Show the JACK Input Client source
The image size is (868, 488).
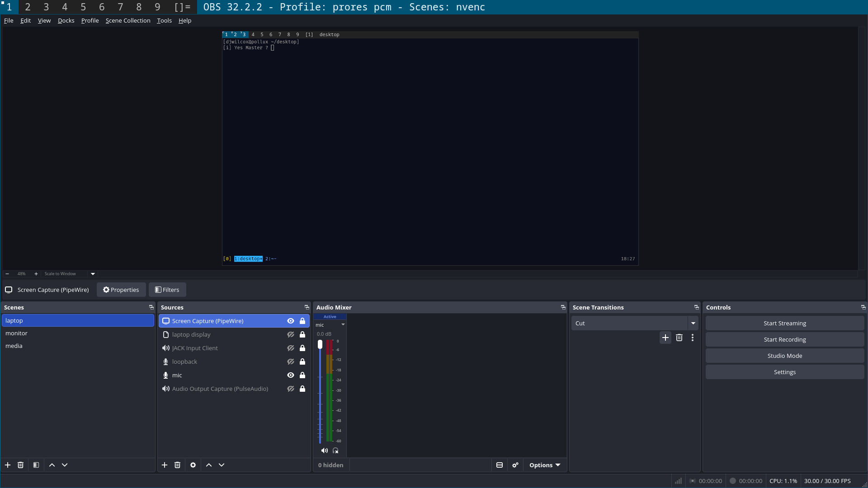click(291, 348)
